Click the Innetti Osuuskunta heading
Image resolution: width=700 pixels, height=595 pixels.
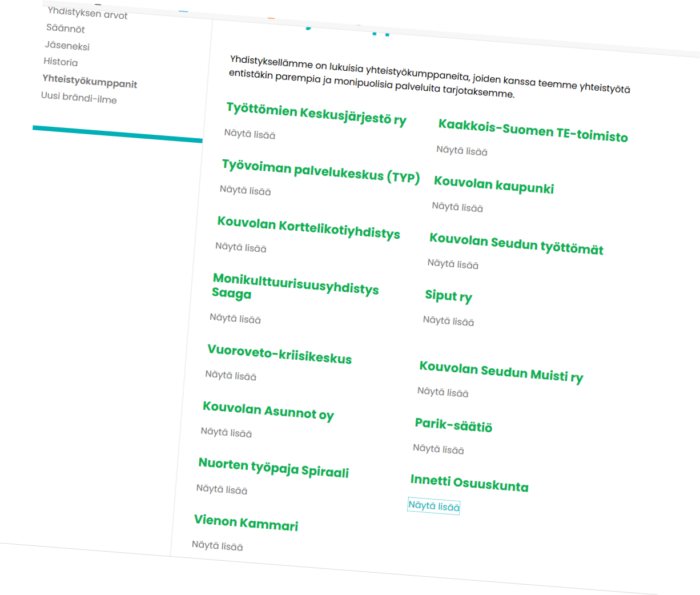[469, 483]
